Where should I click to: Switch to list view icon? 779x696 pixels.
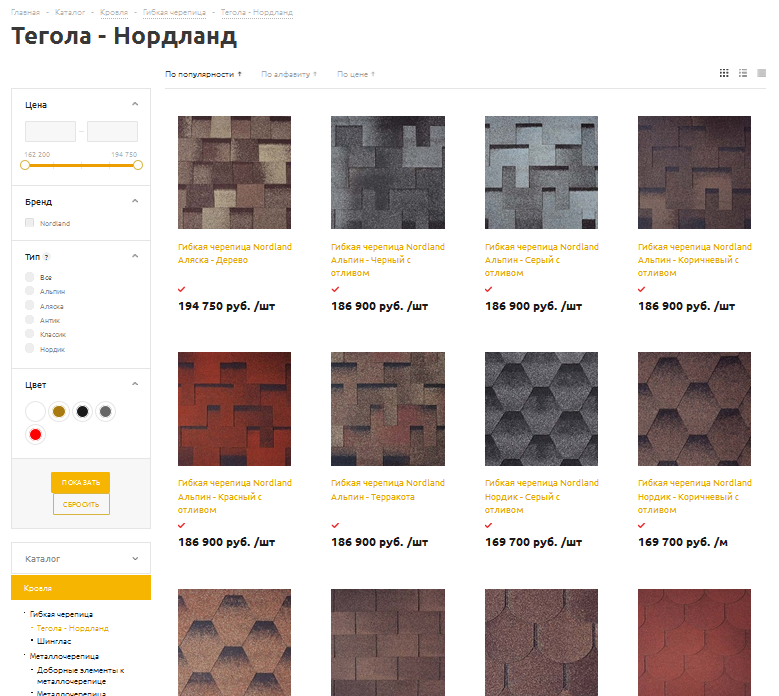pos(743,73)
